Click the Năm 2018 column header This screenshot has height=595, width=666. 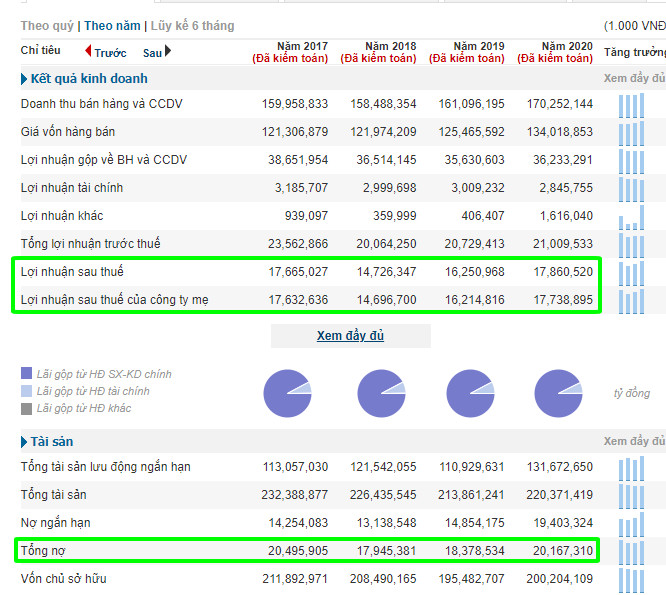pos(378,52)
